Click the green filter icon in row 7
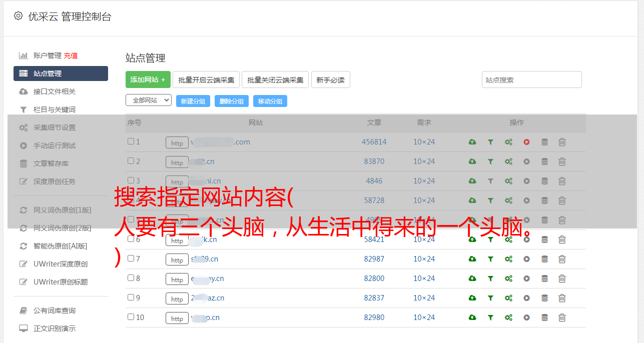Viewport: 644px width, 343px height. coord(490,259)
